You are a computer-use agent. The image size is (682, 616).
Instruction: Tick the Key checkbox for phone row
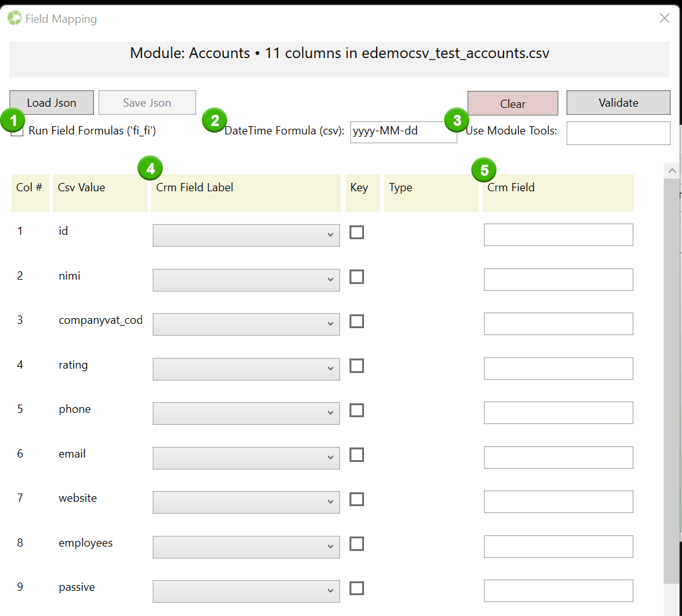356,410
